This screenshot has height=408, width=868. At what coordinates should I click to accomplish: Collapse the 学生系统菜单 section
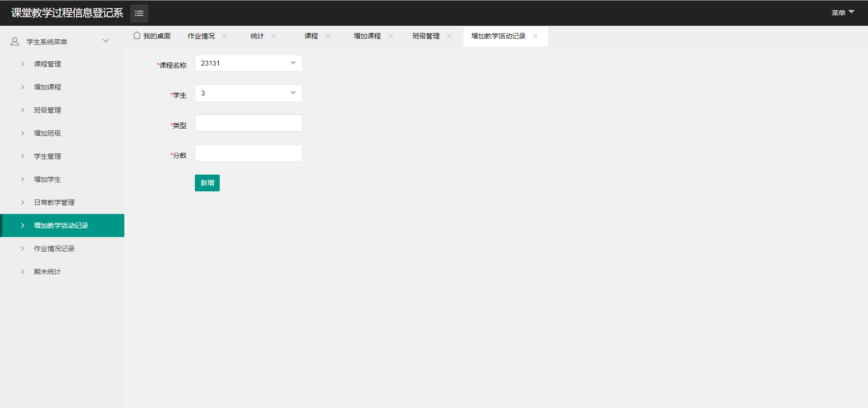click(x=106, y=41)
